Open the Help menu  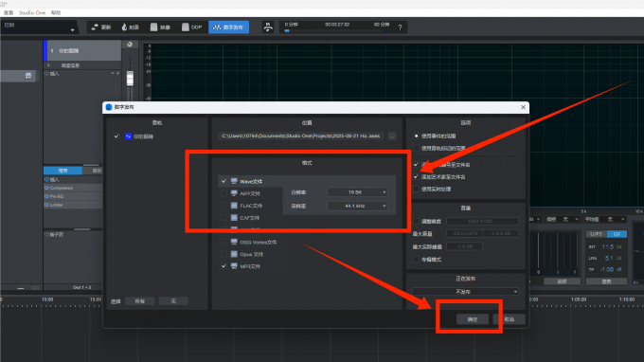(56, 12)
